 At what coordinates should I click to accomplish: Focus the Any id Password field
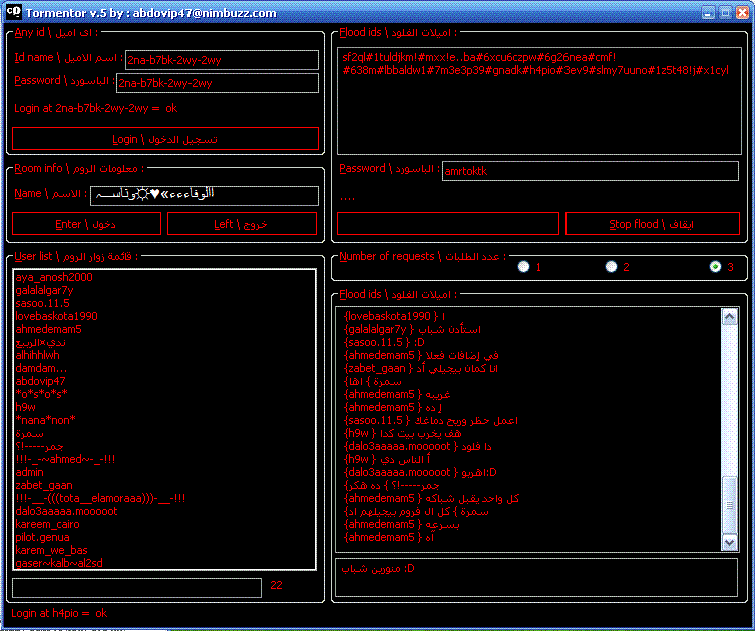point(217,83)
